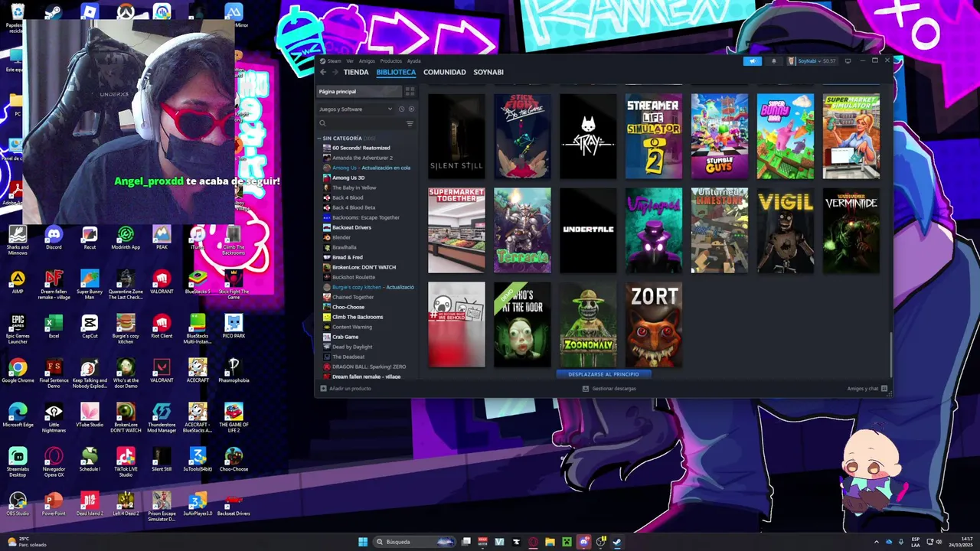The height and width of the screenshot is (551, 980).
Task: Switch Steam to Big Picture mode icon
Action: pyautogui.click(x=848, y=61)
